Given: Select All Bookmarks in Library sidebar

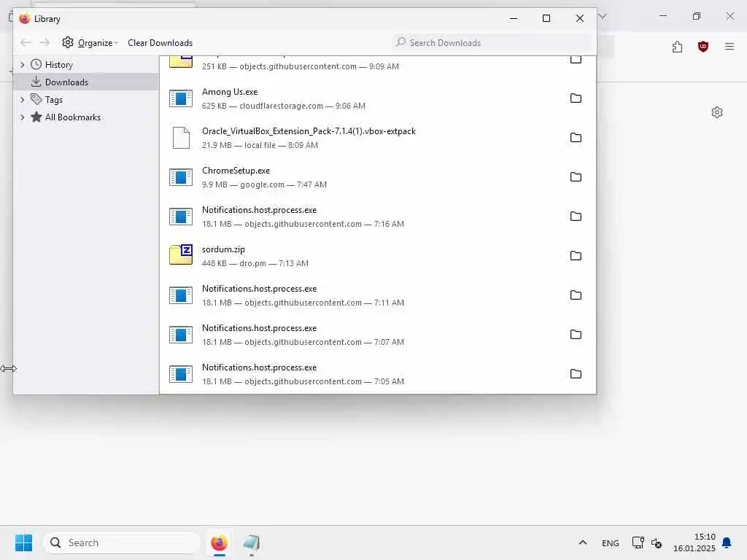Looking at the screenshot, I should click(72, 117).
